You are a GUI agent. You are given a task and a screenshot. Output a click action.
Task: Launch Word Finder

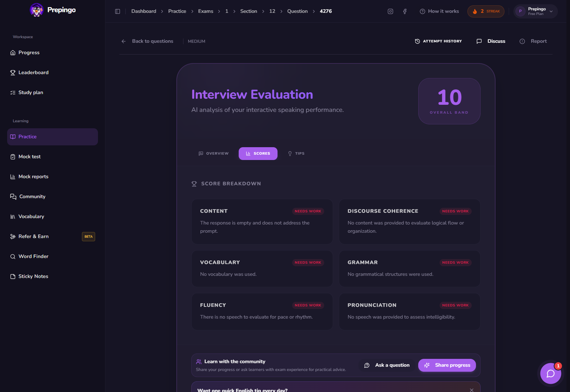point(52,257)
